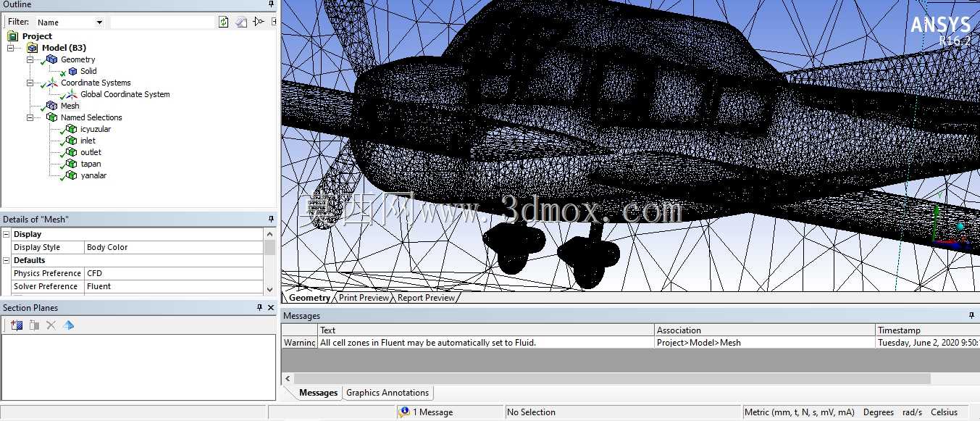
Task: Click the Refresh Search icon in the Outline filter bar
Action: click(224, 22)
